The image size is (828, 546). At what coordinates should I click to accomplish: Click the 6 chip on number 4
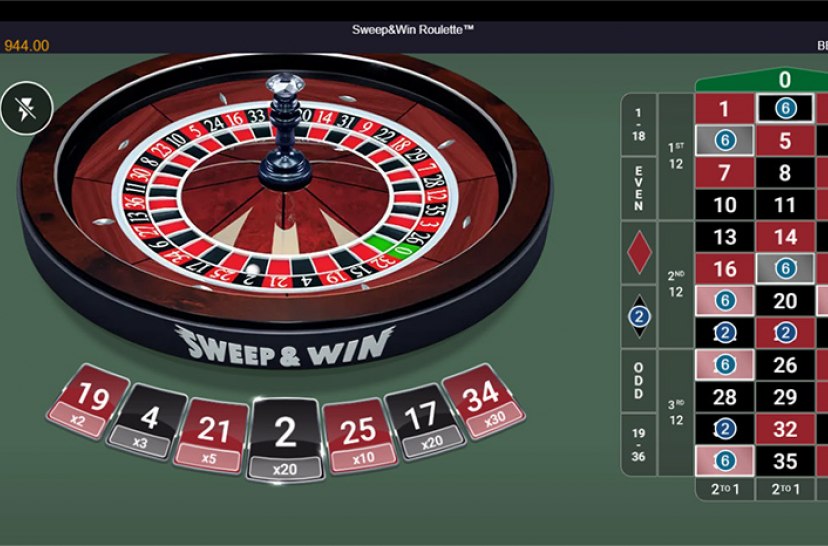coord(725,140)
